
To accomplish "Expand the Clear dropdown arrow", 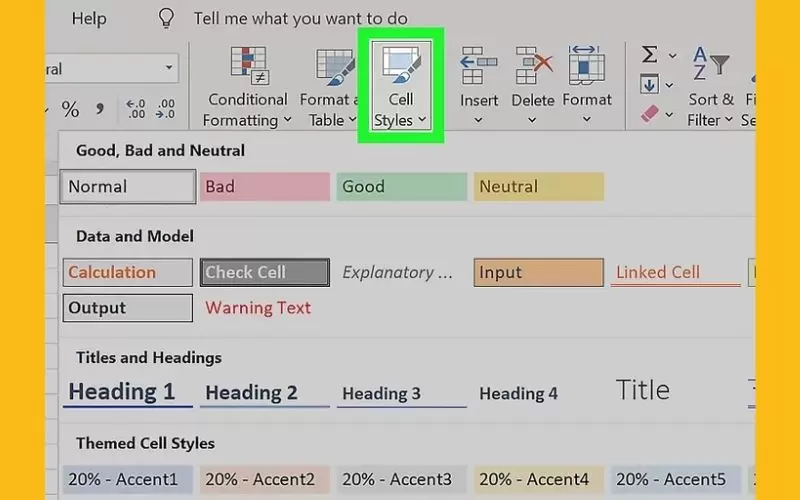I will (669, 115).
